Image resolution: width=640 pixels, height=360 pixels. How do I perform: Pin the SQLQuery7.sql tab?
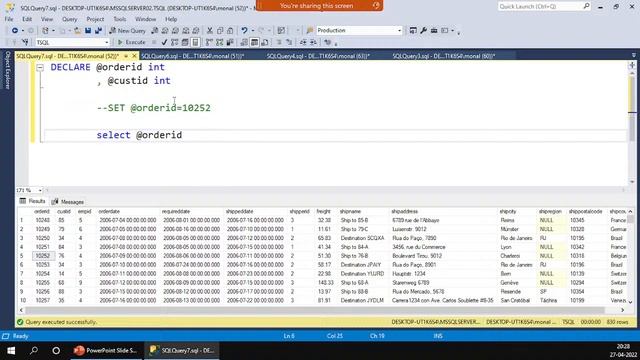click(126, 56)
